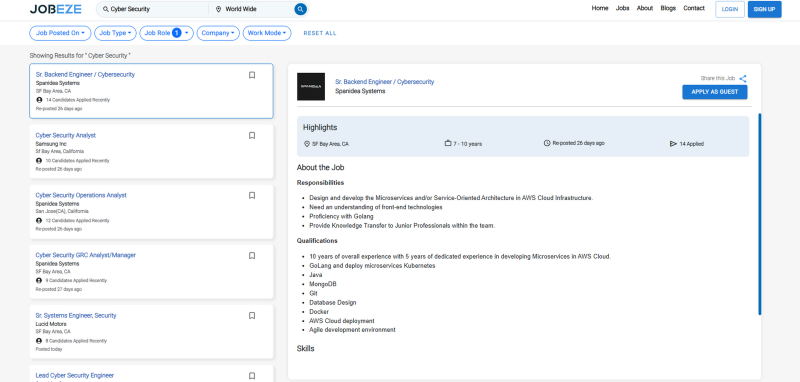Click the job title link in detail header
The width and height of the screenshot is (800, 382).
(384, 82)
